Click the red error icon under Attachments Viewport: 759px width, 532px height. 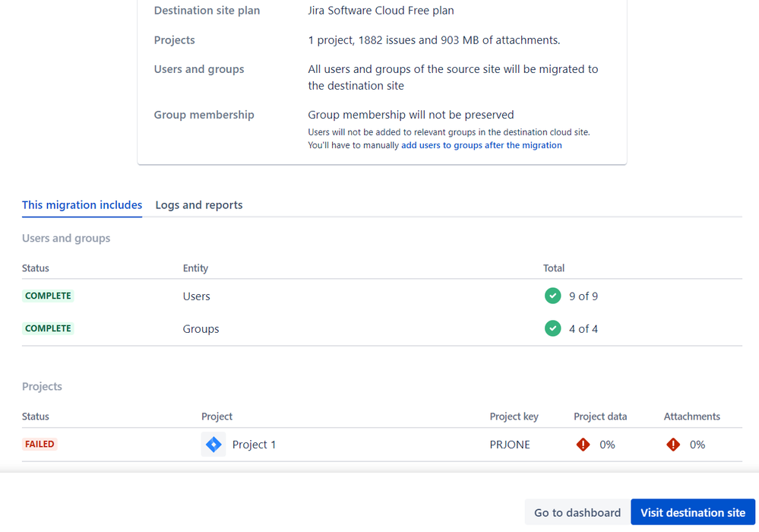pos(673,445)
